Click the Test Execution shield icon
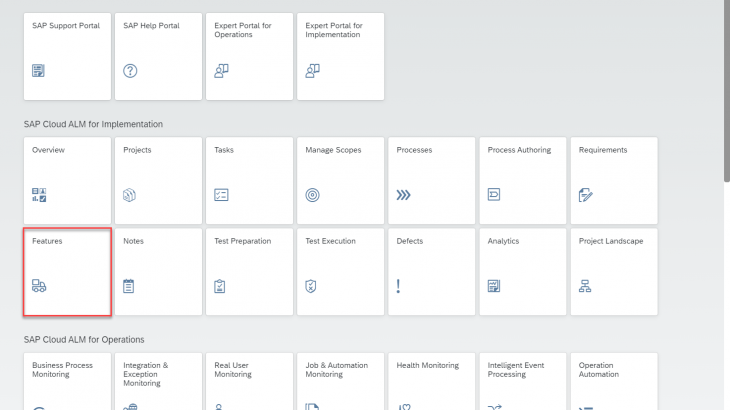Viewport: 730px width, 410px height. [312, 286]
